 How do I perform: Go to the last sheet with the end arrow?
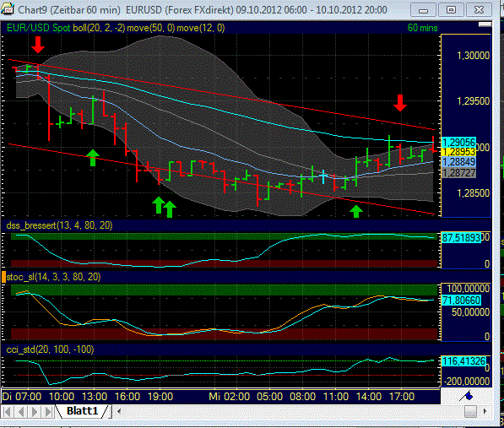(48, 412)
